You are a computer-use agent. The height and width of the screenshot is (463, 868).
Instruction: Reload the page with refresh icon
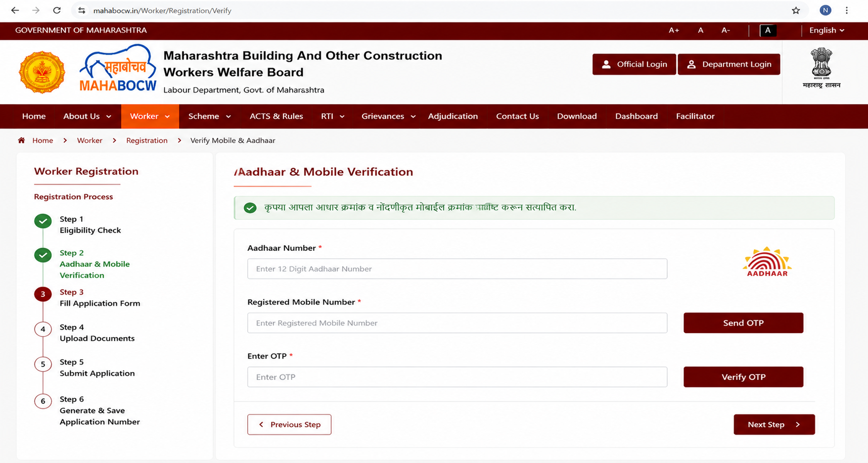point(57,10)
